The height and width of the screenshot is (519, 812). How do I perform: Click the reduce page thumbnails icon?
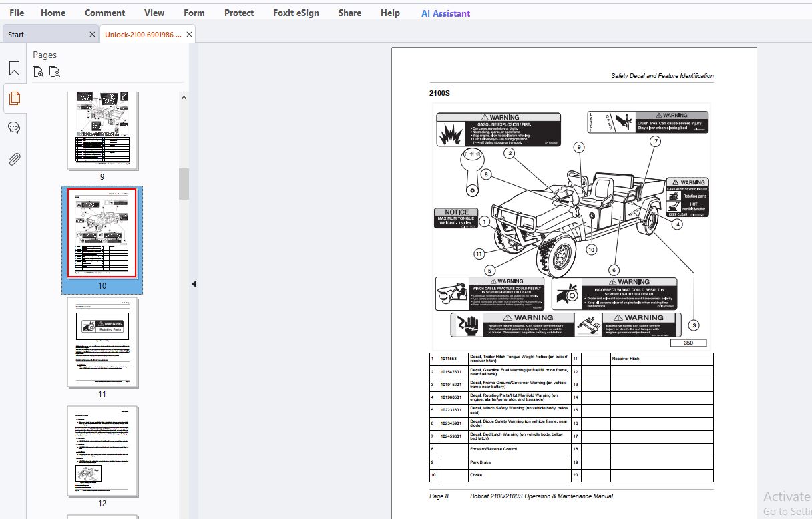coord(55,71)
